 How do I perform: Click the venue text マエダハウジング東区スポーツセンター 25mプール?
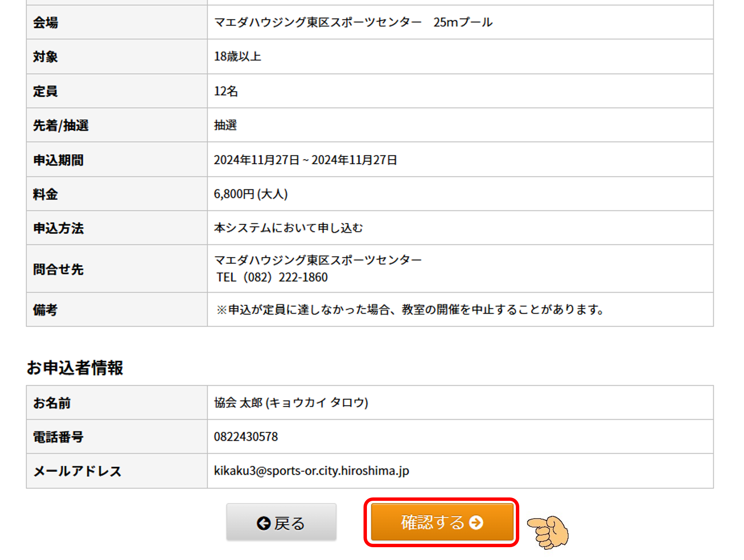[353, 22]
